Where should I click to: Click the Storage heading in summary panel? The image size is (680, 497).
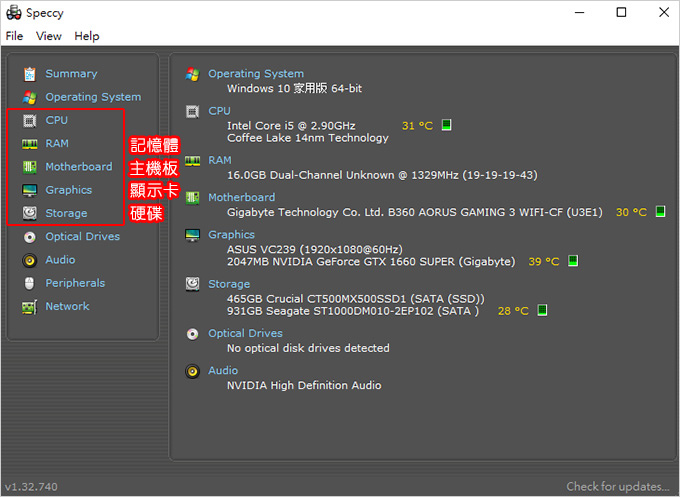tap(229, 284)
